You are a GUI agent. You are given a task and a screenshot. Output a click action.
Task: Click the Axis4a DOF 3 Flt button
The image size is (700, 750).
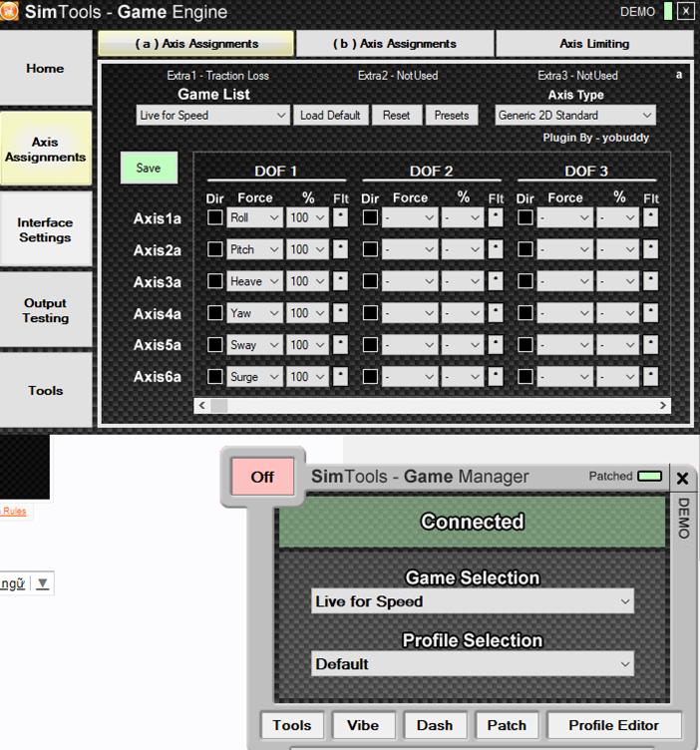point(650,313)
